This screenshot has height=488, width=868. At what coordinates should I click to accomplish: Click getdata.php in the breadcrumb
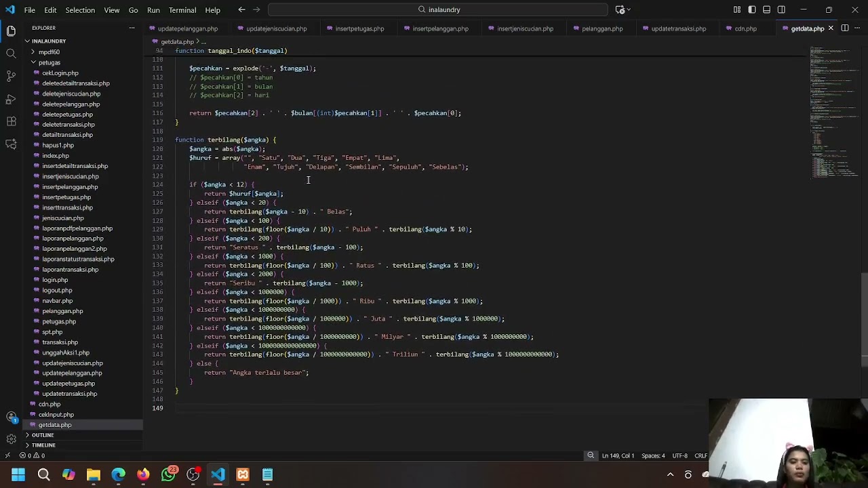point(177,41)
